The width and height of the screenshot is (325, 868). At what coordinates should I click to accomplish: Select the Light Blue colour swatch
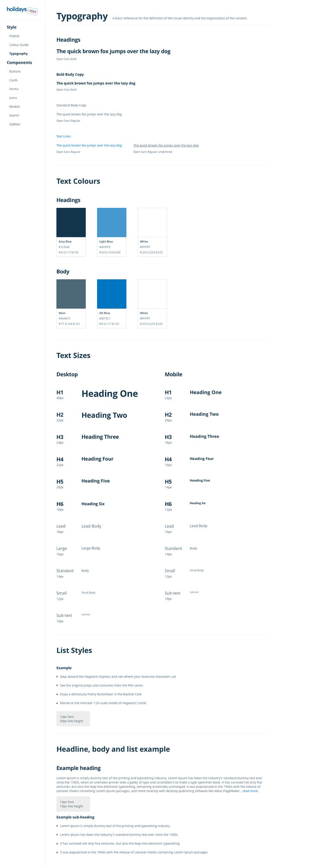point(111,223)
